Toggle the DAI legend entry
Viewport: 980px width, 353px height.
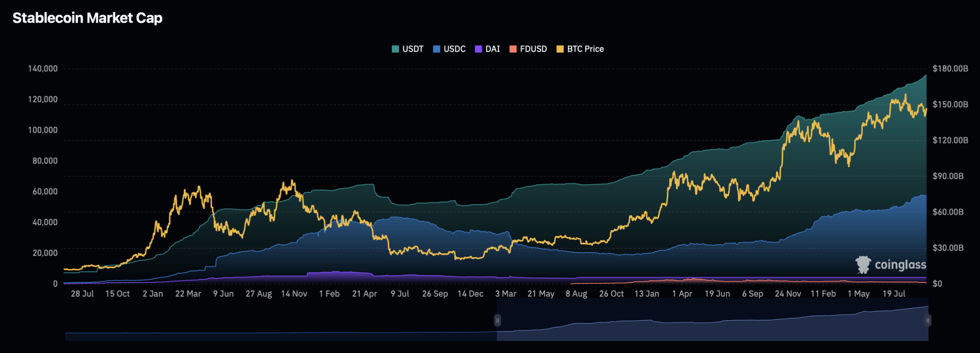(487, 49)
